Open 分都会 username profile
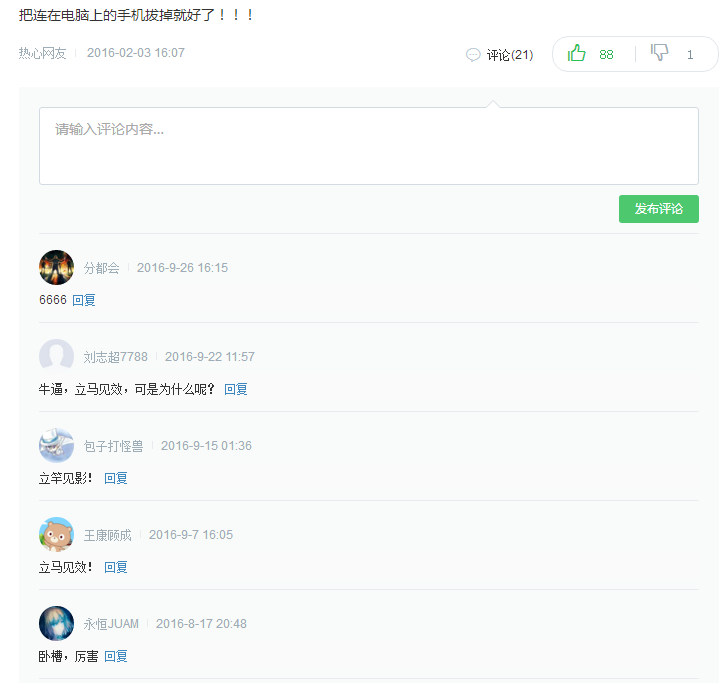 pyautogui.click(x=101, y=268)
